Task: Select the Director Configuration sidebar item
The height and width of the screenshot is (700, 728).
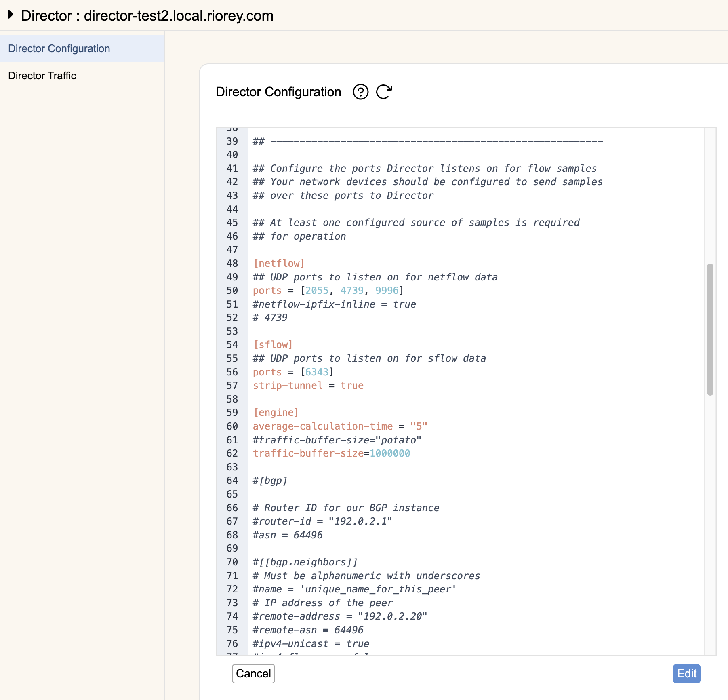Action: point(82,48)
